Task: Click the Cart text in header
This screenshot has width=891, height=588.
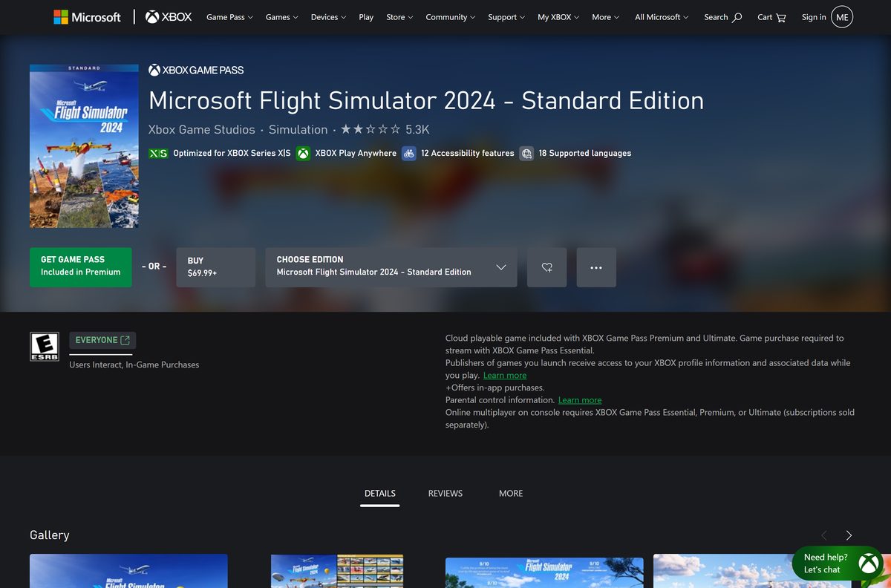Action: coord(765,17)
